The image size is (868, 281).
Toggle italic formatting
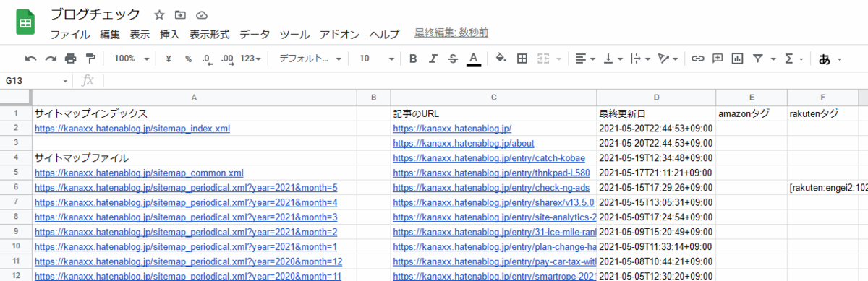point(433,59)
